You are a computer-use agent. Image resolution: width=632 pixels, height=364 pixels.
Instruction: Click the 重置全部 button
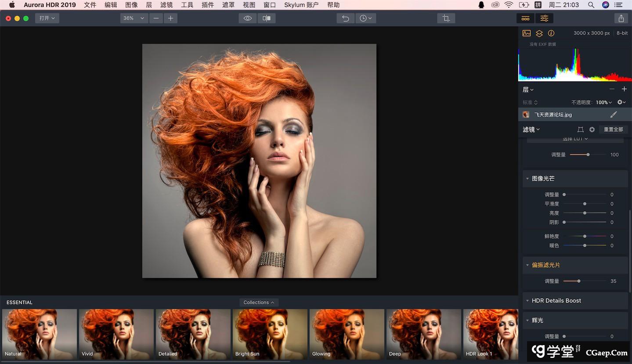tap(613, 130)
